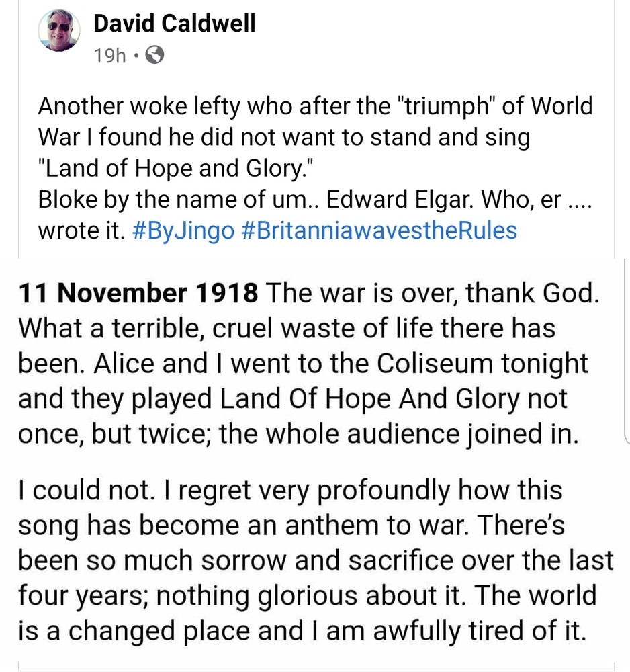Viewport: 630px width, 672px height.
Task: Open the #ByJingo hashtag
Action: (x=183, y=230)
